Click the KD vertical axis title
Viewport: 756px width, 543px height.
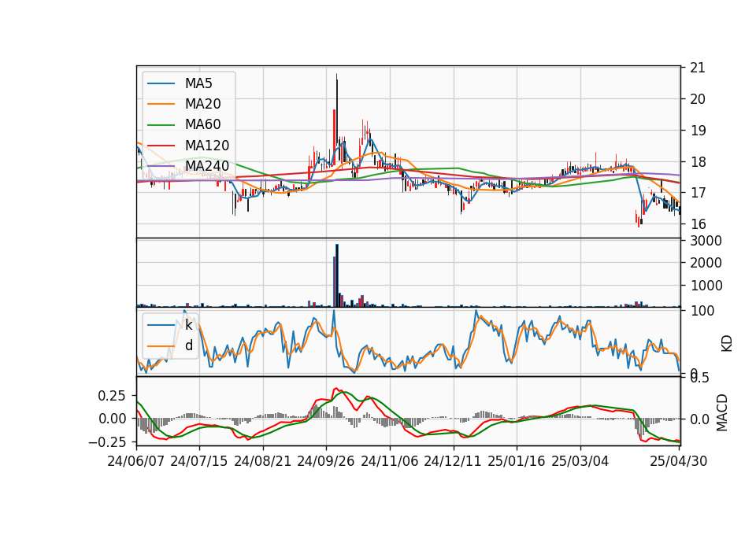727,344
